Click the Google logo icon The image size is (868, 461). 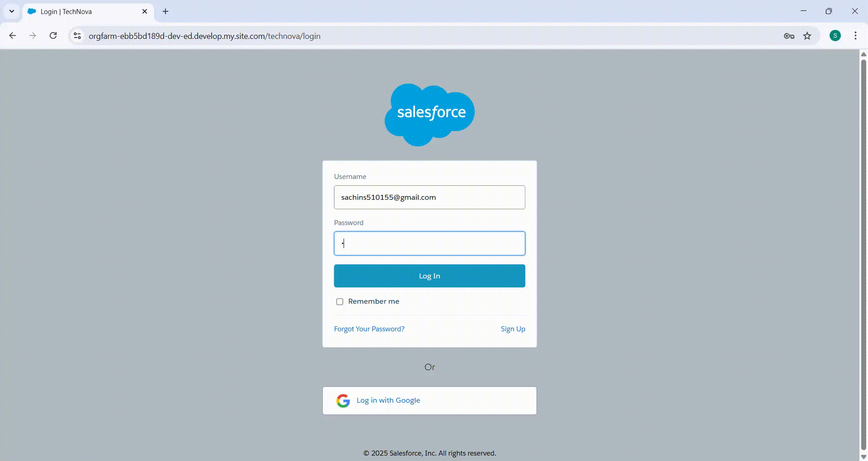pos(343,400)
